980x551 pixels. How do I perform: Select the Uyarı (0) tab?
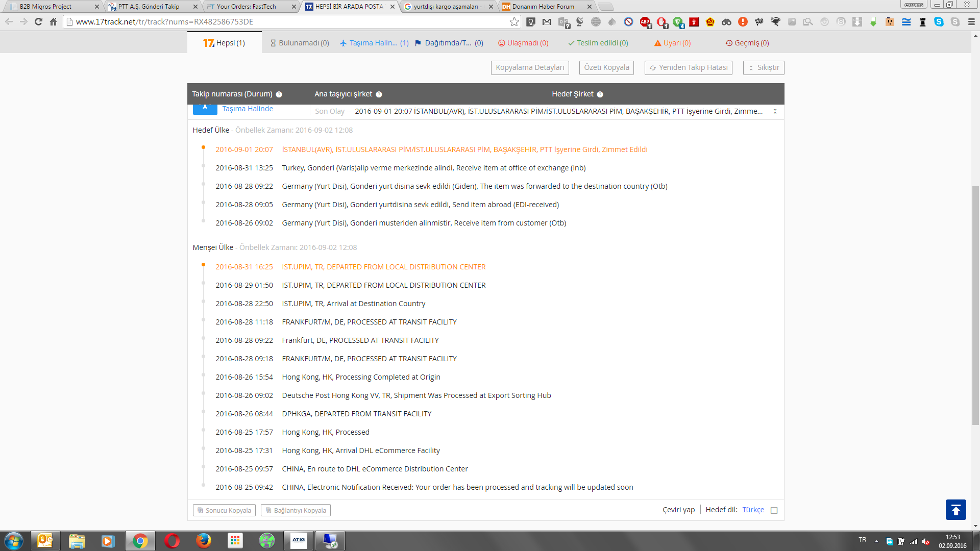[673, 43]
